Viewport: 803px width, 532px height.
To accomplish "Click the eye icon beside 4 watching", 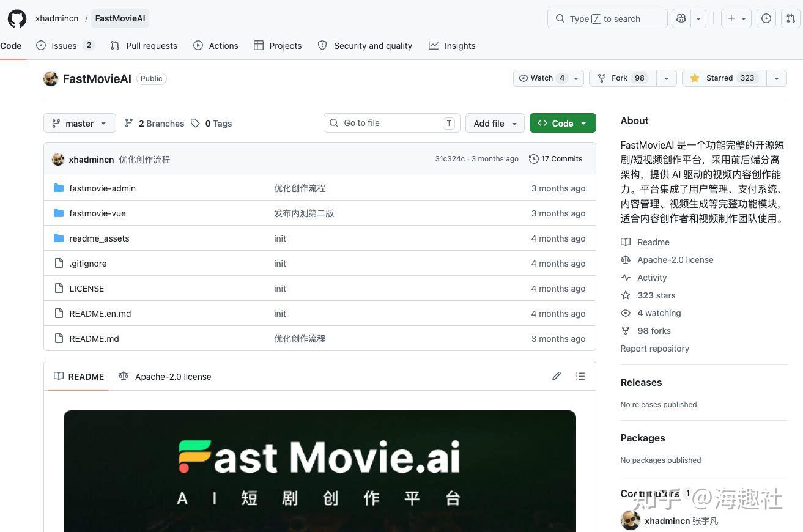I will (626, 313).
